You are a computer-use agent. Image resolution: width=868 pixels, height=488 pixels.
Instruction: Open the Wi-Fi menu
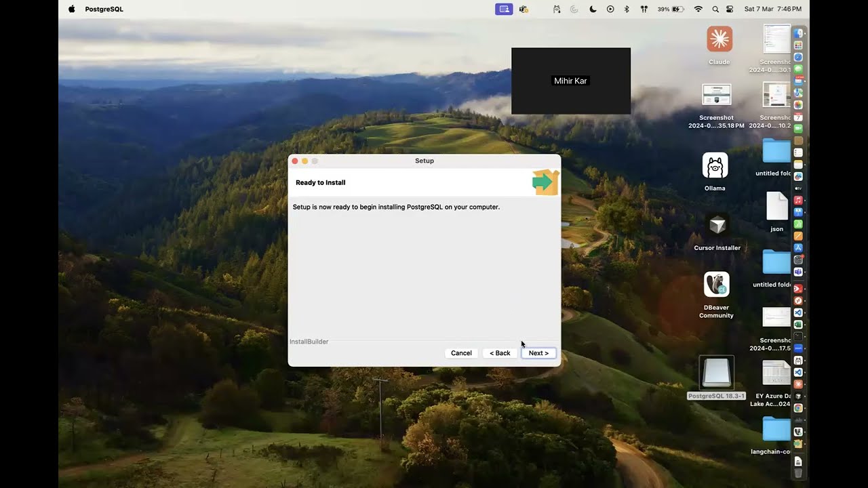(x=698, y=9)
